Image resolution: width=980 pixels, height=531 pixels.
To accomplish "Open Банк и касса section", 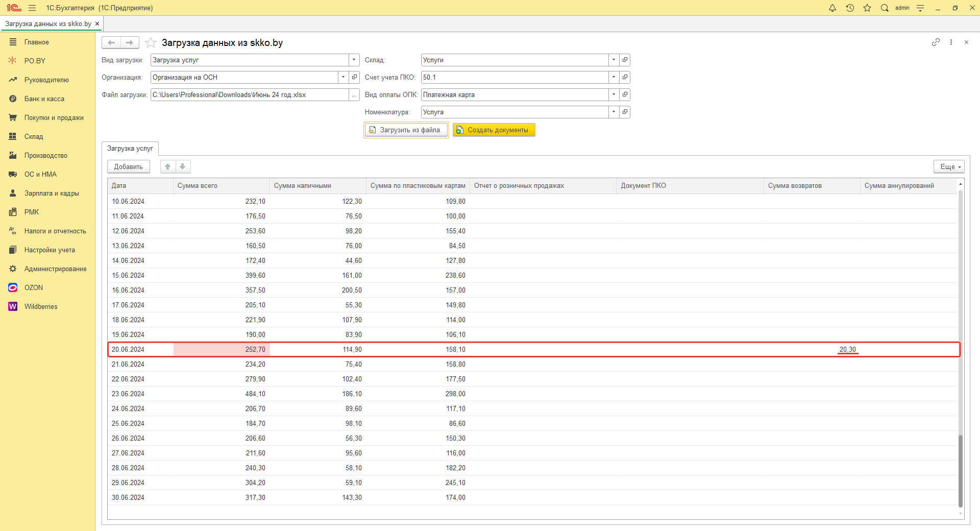I will pyautogui.click(x=44, y=99).
